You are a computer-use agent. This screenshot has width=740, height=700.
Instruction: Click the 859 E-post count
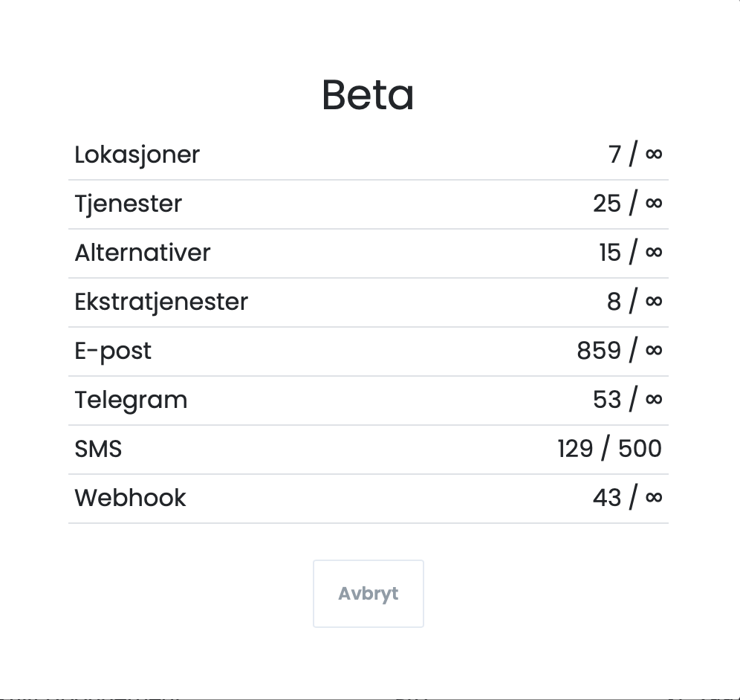[x=599, y=351]
